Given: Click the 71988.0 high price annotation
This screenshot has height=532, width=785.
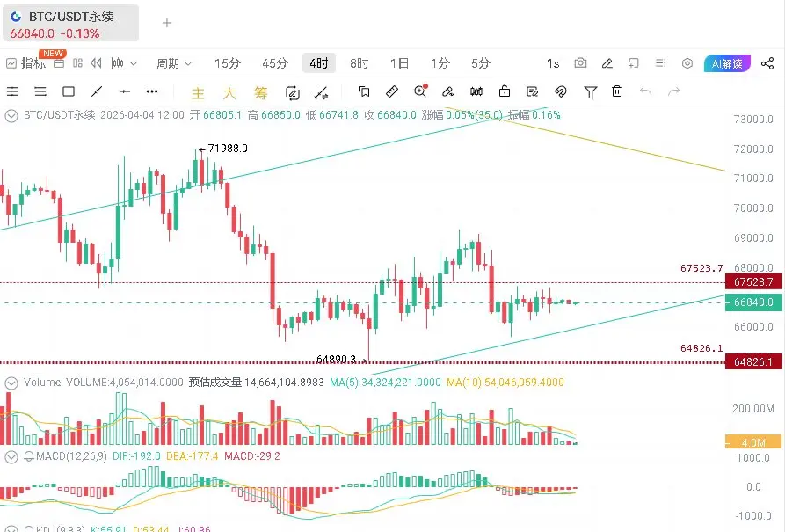Looking at the screenshot, I should pyautogui.click(x=222, y=149).
